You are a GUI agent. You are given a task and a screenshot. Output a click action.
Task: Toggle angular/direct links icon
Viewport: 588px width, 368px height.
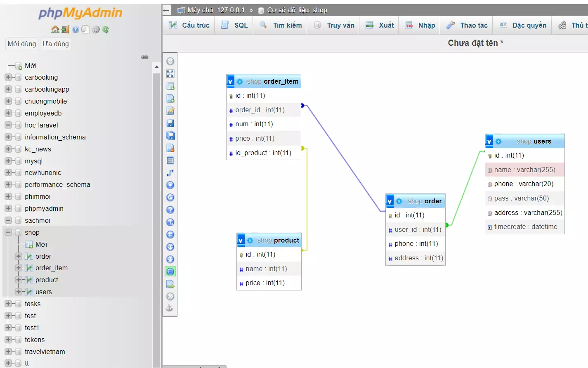point(170,222)
